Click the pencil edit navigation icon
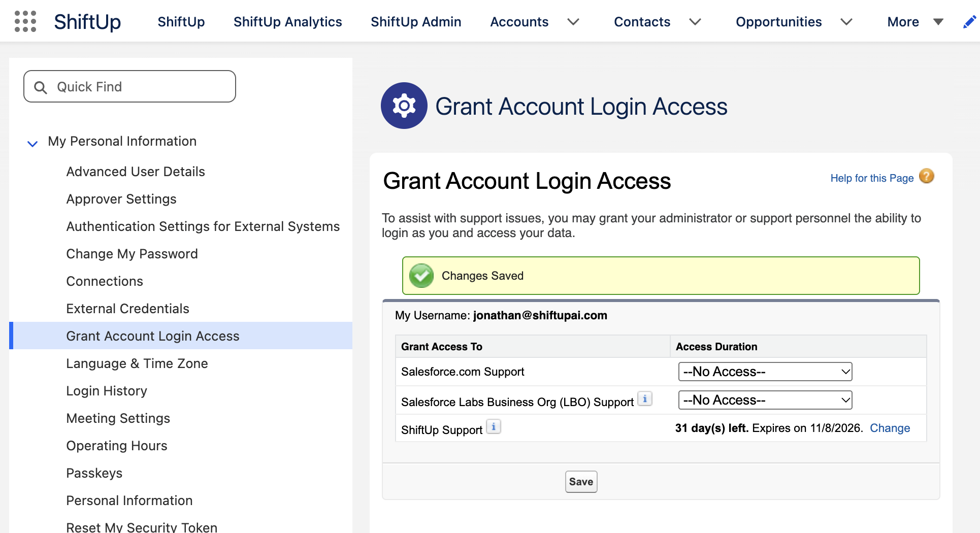The width and height of the screenshot is (980, 533). click(x=969, y=22)
